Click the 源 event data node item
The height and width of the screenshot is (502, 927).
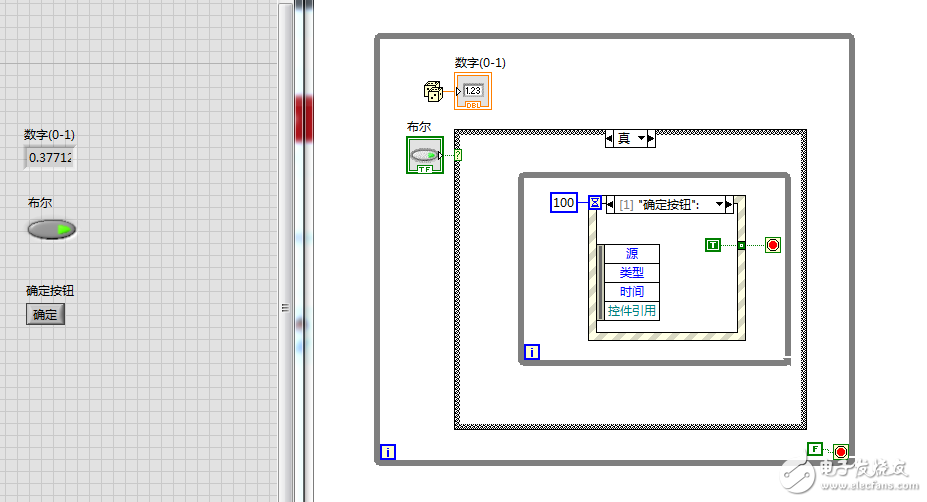pyautogui.click(x=632, y=254)
